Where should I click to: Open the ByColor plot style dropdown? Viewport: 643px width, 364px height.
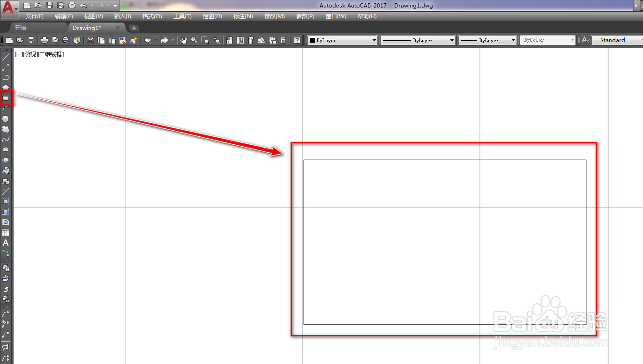click(x=548, y=40)
